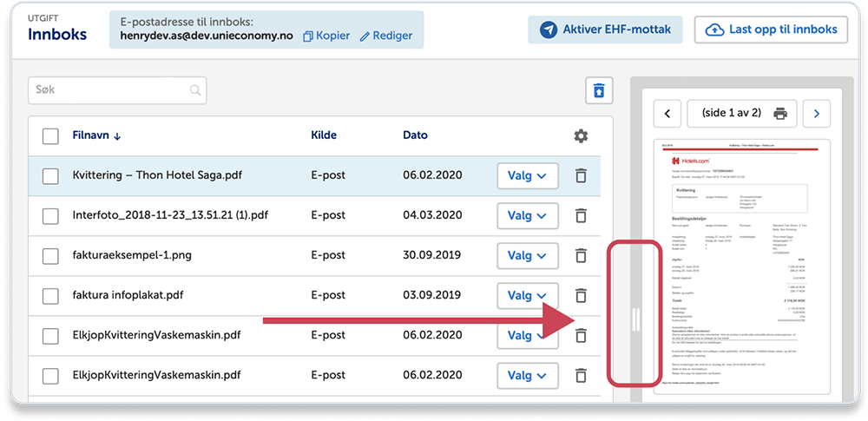Viewport: 868px width, 421px height.
Task: Check the box for faktura infoplakat.pdf
Action: [x=50, y=295]
